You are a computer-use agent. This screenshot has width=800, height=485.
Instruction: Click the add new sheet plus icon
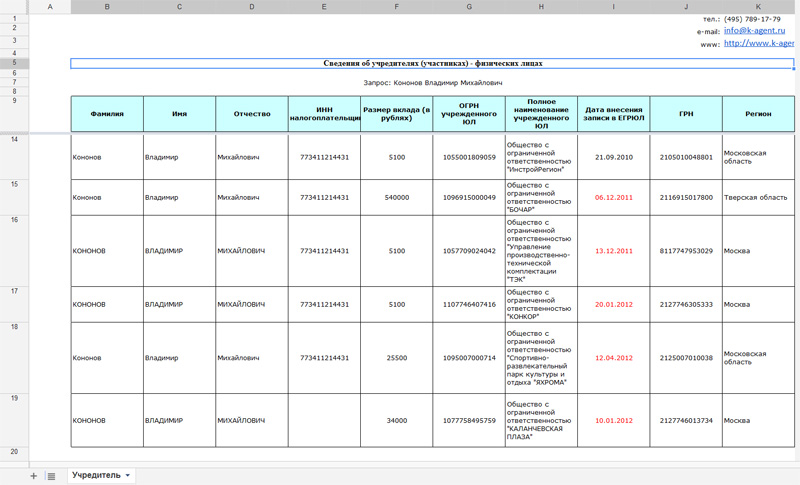coord(33,476)
